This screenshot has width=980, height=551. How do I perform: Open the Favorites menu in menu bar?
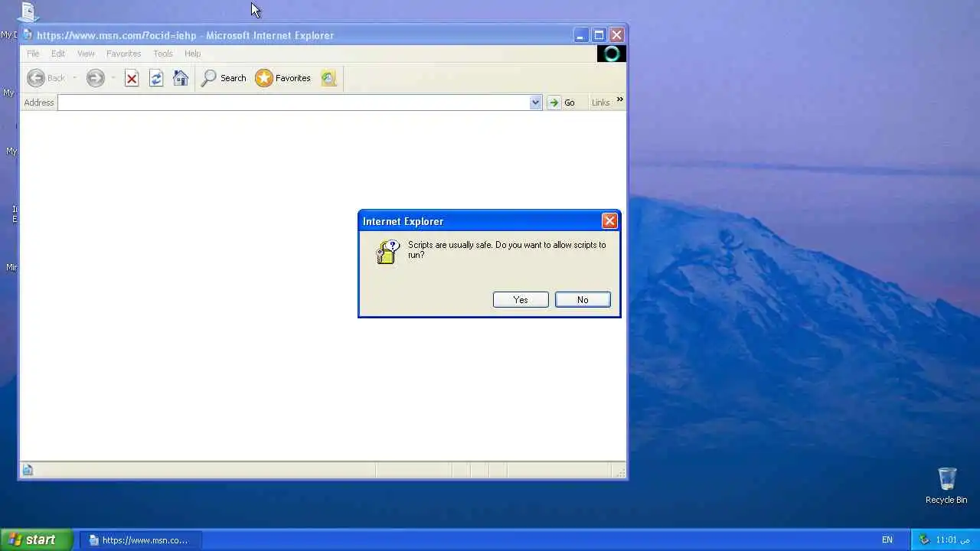click(123, 54)
